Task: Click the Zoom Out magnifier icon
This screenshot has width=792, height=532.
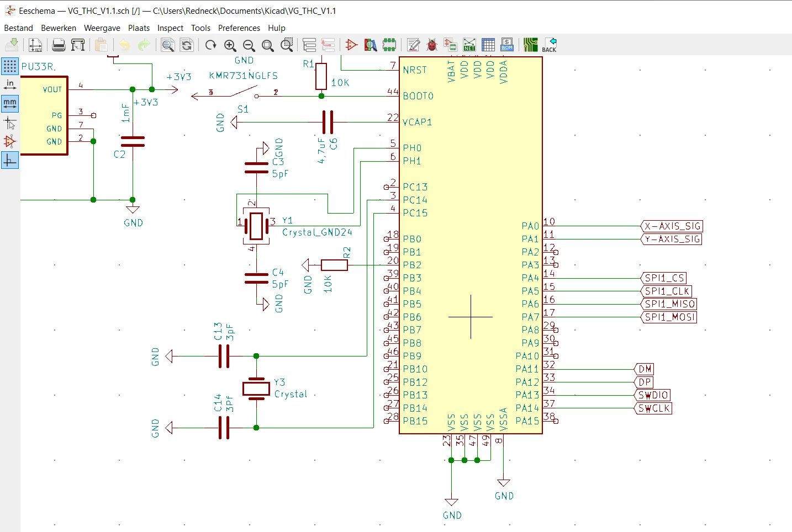Action: point(249,45)
